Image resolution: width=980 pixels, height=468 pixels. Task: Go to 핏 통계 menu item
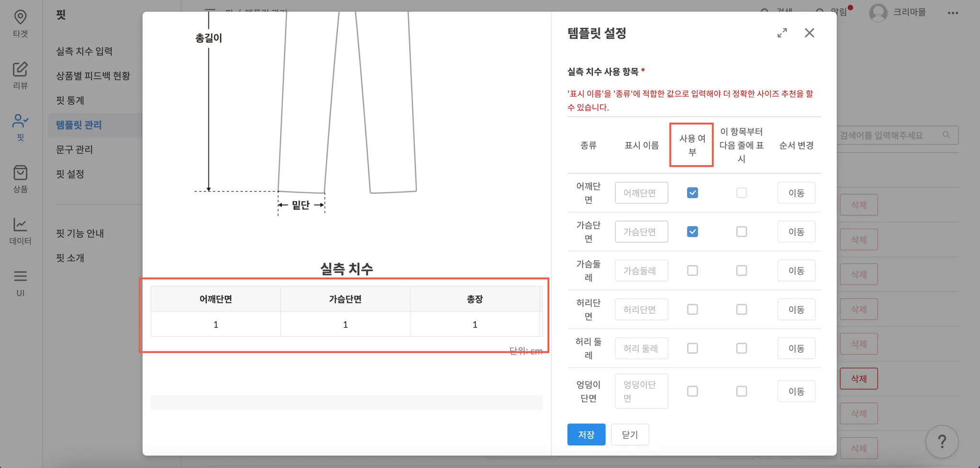[x=70, y=100]
